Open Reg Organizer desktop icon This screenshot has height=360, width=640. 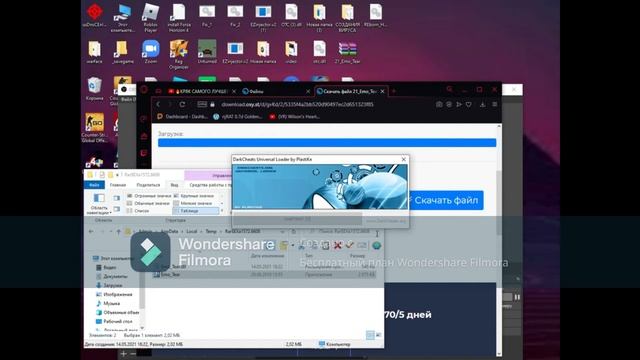click(179, 54)
